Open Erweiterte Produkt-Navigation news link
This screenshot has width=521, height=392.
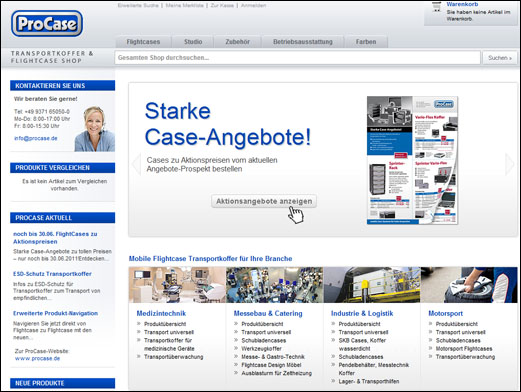(55, 313)
